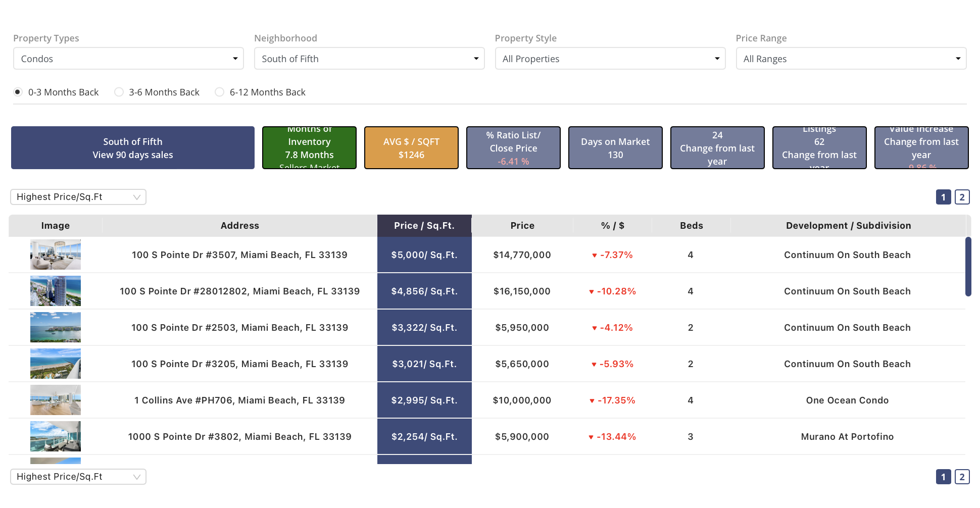Click the Beds column header
Viewport: 980px width, 508px height.
(x=691, y=226)
